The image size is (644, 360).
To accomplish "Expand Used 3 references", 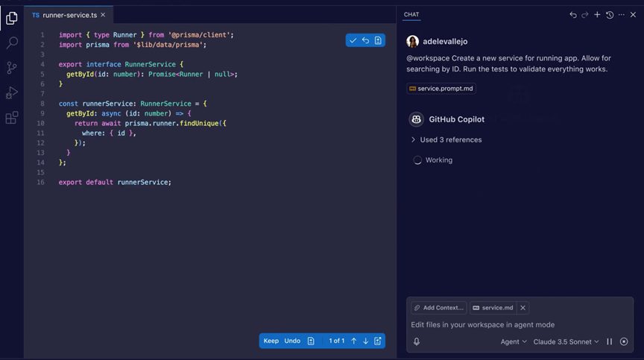I will (446, 140).
